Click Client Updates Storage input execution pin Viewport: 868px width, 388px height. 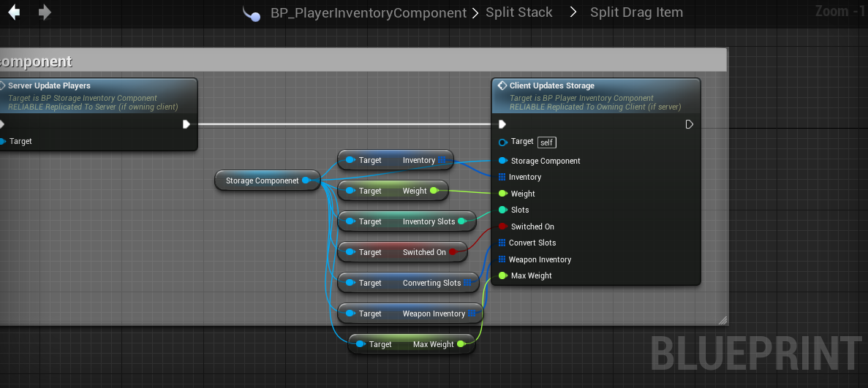(502, 124)
